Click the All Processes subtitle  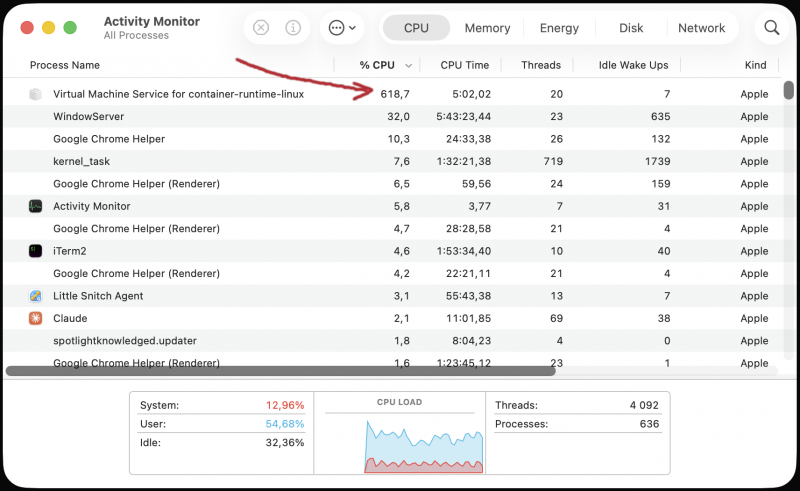pos(136,35)
